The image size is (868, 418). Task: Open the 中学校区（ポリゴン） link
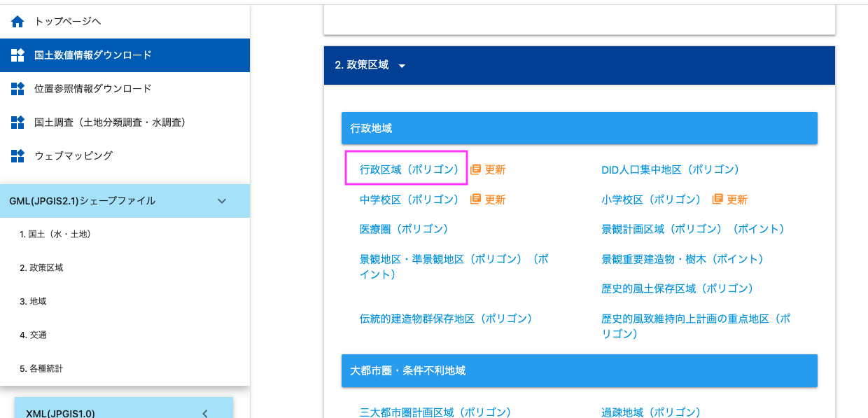(409, 200)
